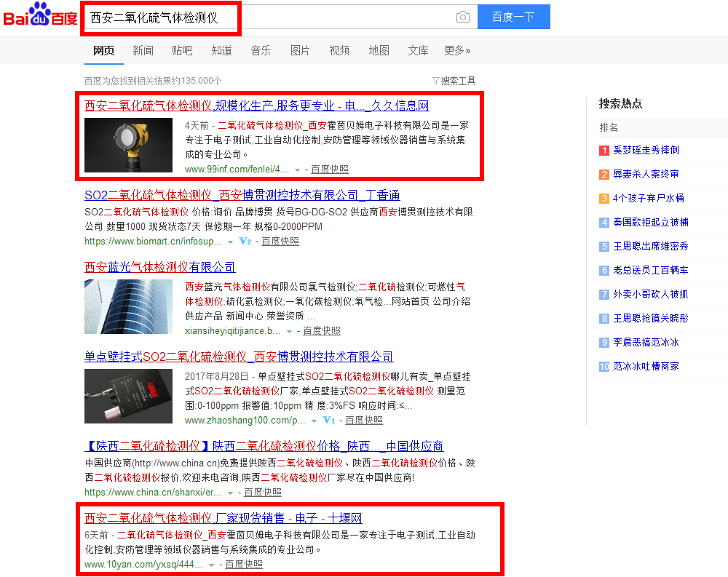728x577 pixels.
Task: Switch to 贴吧 tab
Action: pyautogui.click(x=182, y=50)
